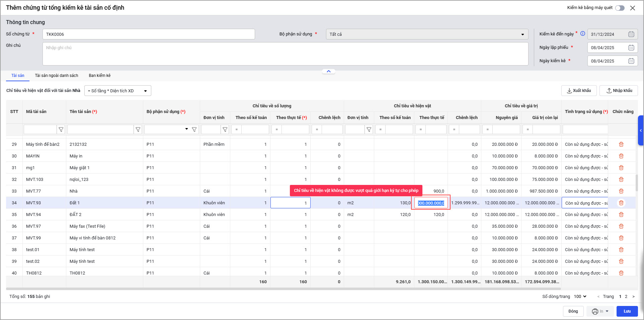Delete row 34 Đất 1 asset

click(621, 203)
